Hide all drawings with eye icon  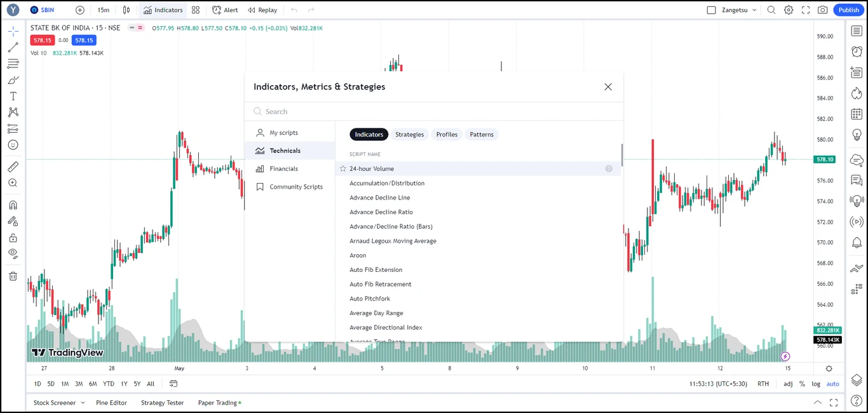pos(13,254)
